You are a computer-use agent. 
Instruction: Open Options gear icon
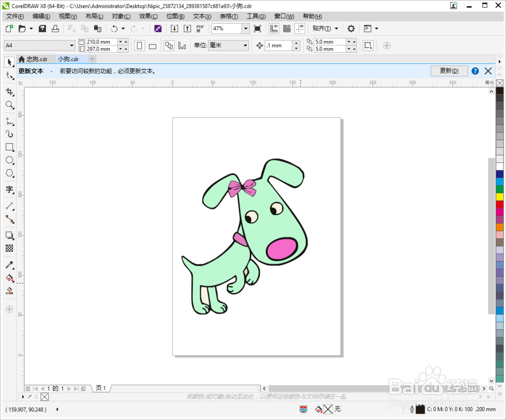click(351, 29)
